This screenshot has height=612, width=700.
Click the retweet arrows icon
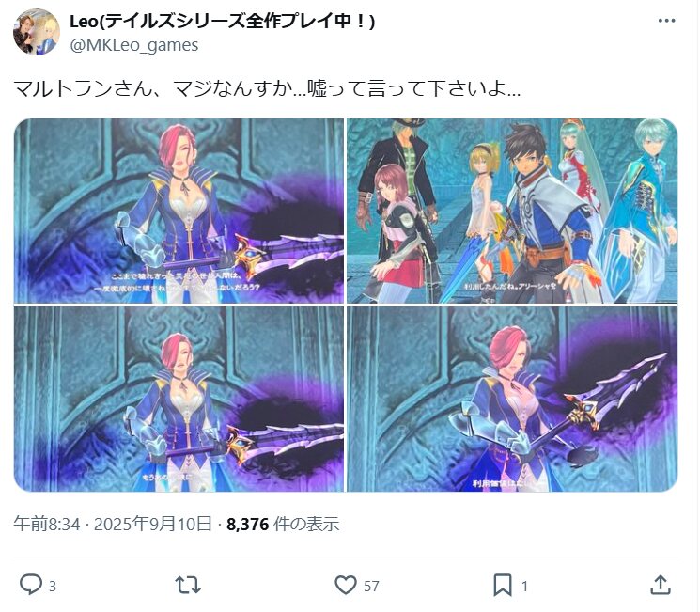pos(188,585)
